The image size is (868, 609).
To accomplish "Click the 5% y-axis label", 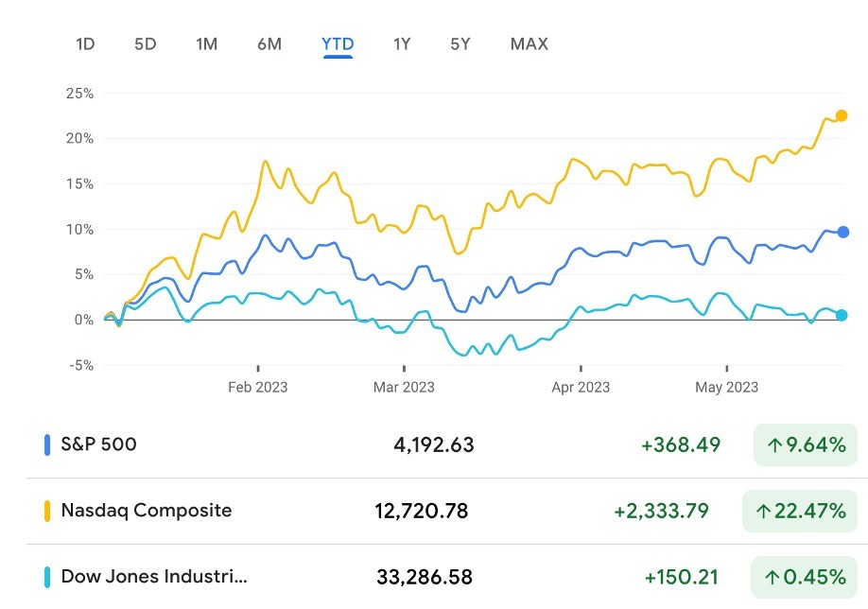I will tap(83, 274).
